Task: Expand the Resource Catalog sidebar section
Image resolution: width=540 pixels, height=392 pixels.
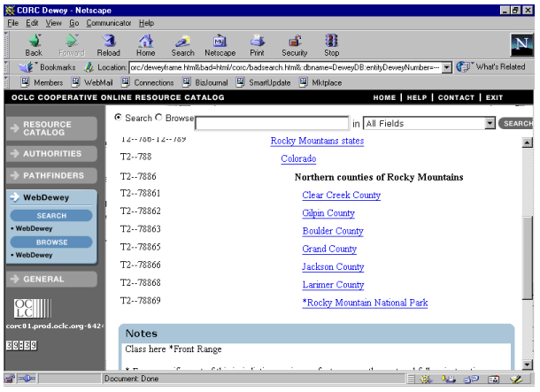Action: click(51, 128)
